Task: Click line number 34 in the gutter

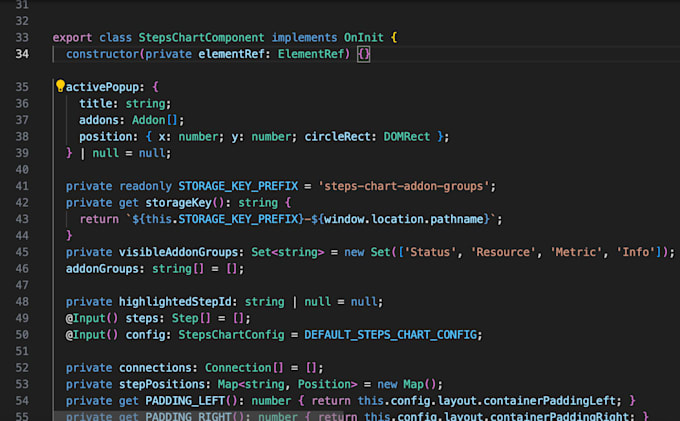Action: [22, 54]
